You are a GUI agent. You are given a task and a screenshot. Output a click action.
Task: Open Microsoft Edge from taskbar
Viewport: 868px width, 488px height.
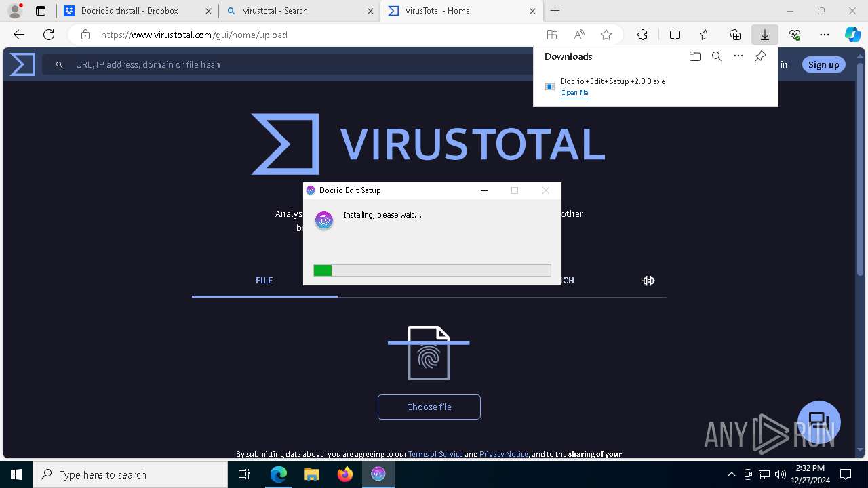pos(278,474)
